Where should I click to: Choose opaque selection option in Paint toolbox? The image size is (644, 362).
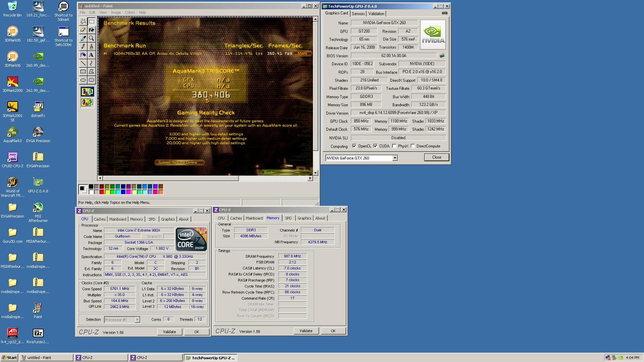point(87,92)
